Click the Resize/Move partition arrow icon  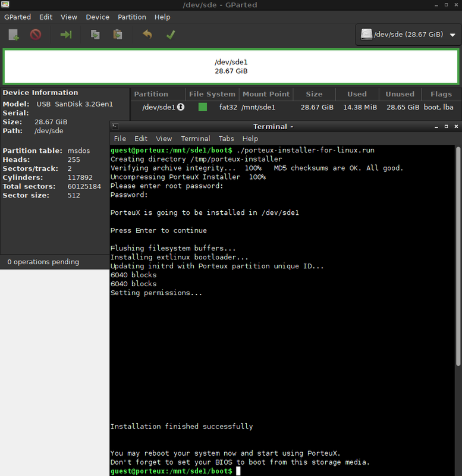66,35
